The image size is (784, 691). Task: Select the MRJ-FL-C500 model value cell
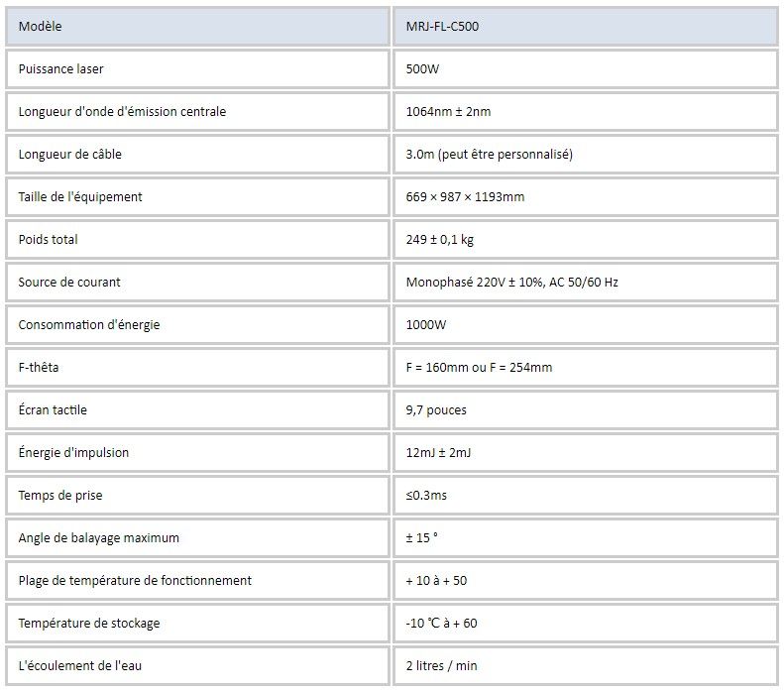(x=443, y=27)
